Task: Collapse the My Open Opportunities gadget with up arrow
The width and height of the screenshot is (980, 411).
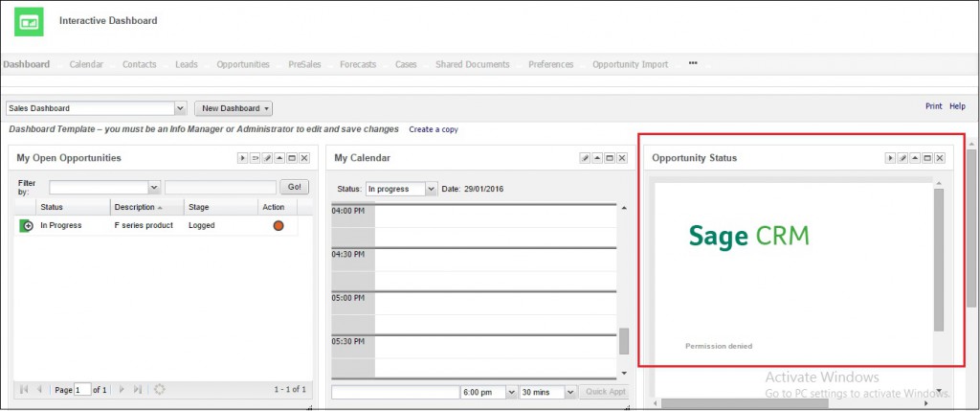Action: tap(279, 158)
